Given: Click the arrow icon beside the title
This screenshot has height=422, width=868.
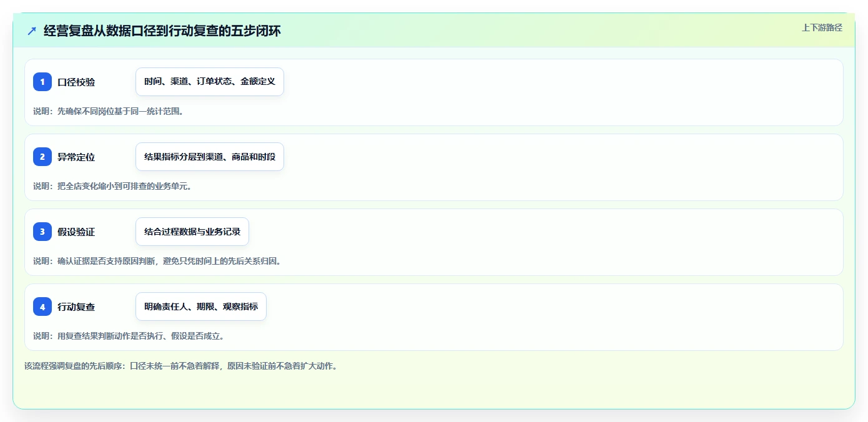Looking at the screenshot, I should tap(32, 31).
